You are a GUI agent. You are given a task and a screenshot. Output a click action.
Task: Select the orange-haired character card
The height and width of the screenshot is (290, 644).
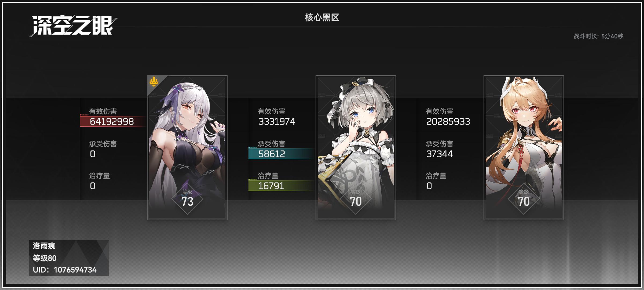pyautogui.click(x=524, y=147)
